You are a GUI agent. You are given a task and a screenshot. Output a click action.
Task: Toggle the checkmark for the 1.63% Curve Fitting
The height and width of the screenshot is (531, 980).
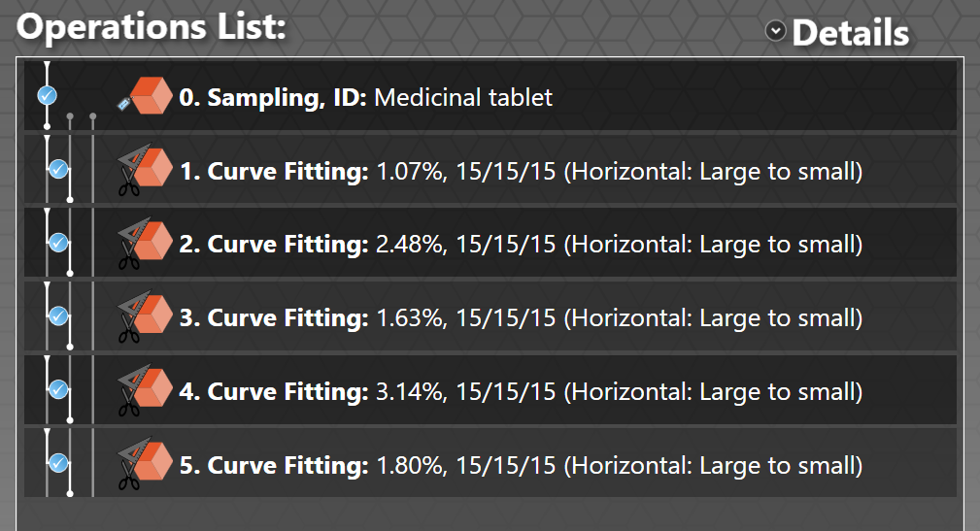pyautogui.click(x=58, y=316)
